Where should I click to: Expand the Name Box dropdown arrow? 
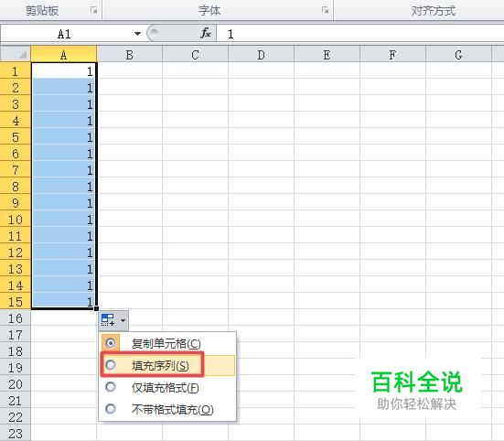point(137,34)
